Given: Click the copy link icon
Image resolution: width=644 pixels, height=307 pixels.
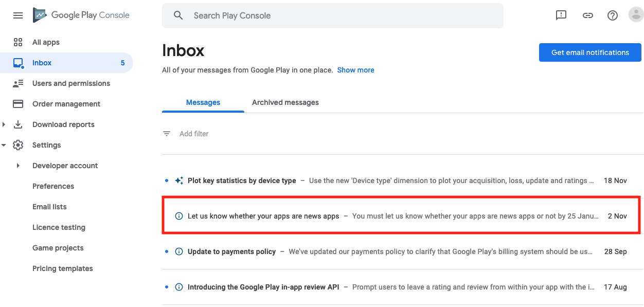Looking at the screenshot, I should point(587,15).
